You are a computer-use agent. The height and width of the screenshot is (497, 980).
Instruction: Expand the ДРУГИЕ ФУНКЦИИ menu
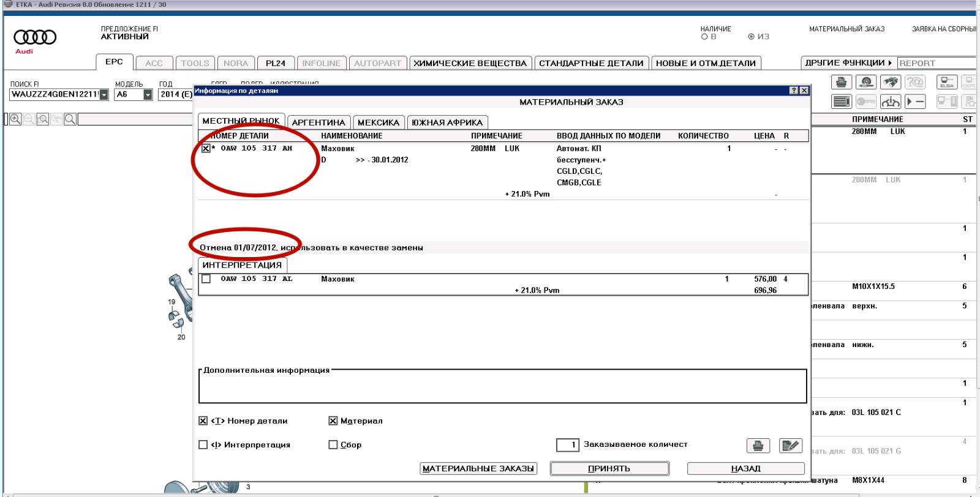pos(848,63)
